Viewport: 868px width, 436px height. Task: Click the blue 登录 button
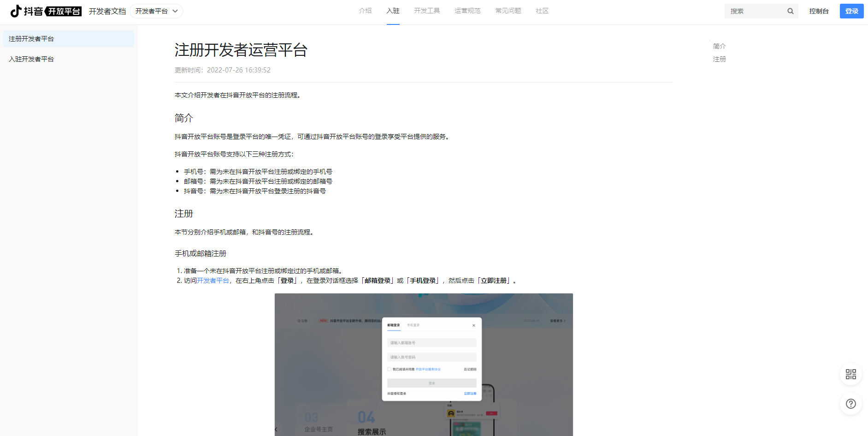(851, 11)
